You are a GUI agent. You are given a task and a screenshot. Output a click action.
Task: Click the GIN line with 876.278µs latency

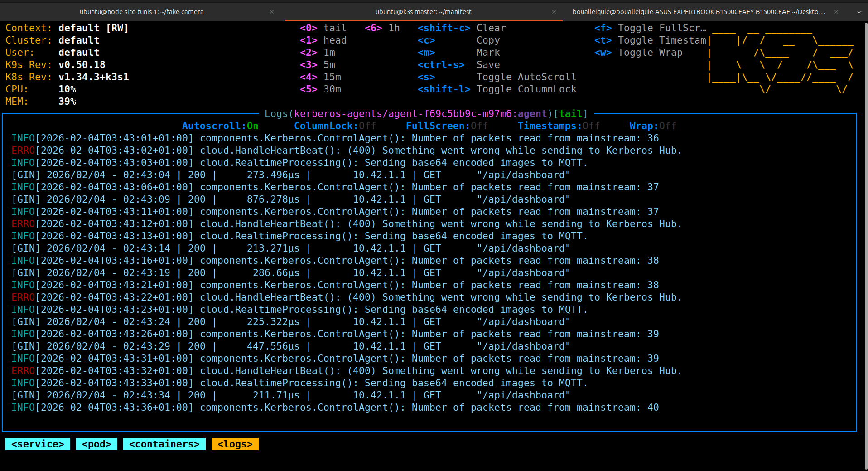tap(291, 199)
